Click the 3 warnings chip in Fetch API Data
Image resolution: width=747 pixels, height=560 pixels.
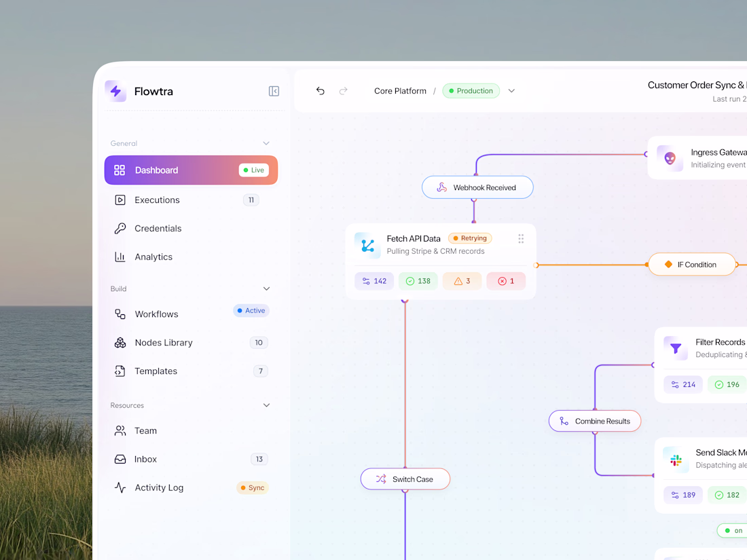pos(462,281)
